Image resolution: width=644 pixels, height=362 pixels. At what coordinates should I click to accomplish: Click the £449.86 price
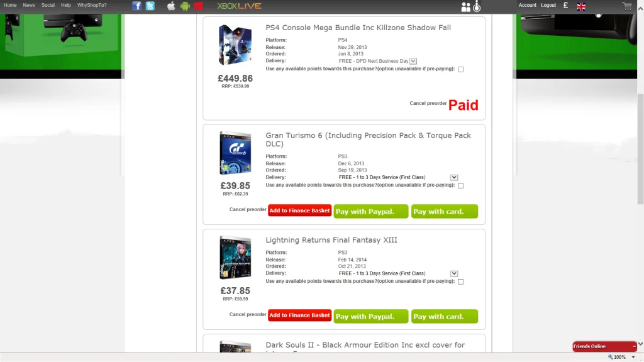[235, 79]
